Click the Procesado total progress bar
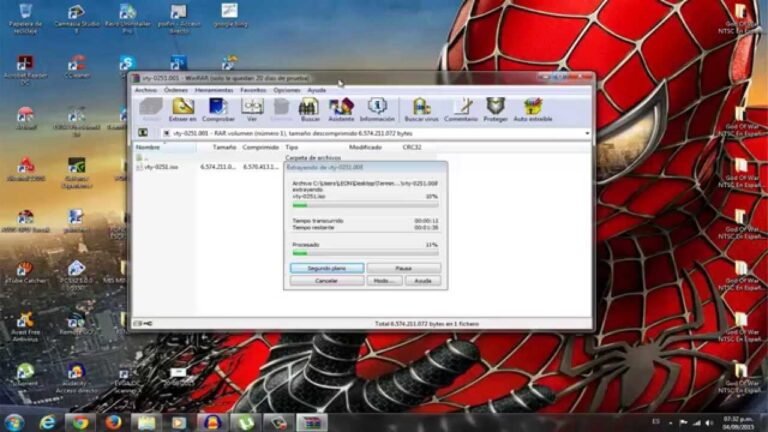Screen dimensions: 768x432 [365, 253]
